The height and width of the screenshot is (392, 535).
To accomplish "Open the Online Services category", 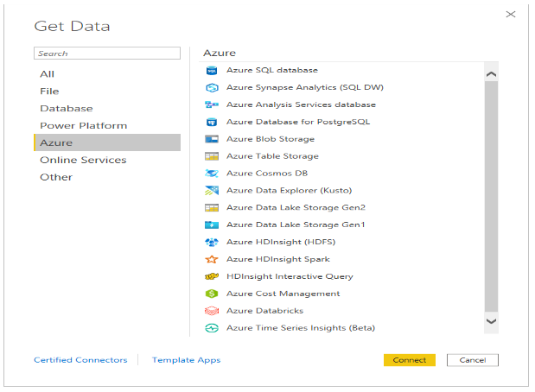I will 83,160.
